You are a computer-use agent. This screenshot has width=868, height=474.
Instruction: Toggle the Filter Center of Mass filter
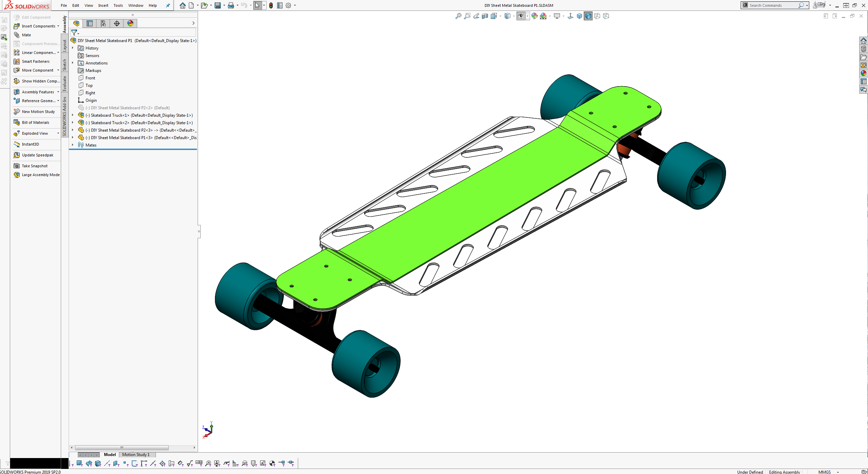coord(272,463)
